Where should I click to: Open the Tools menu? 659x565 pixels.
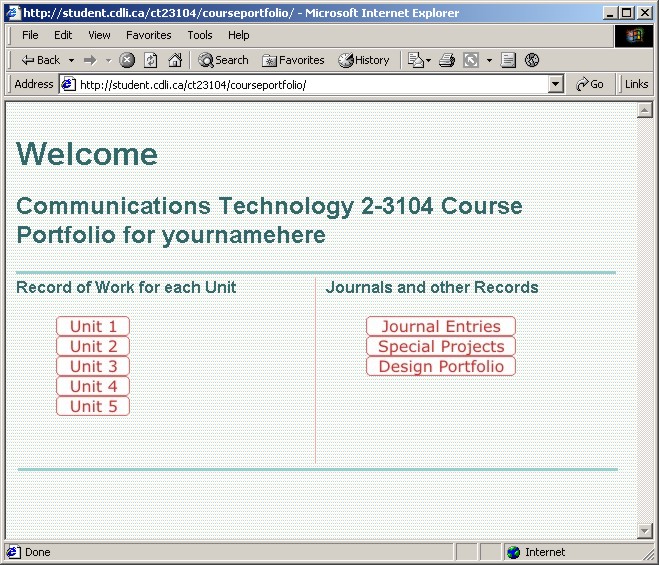200,35
